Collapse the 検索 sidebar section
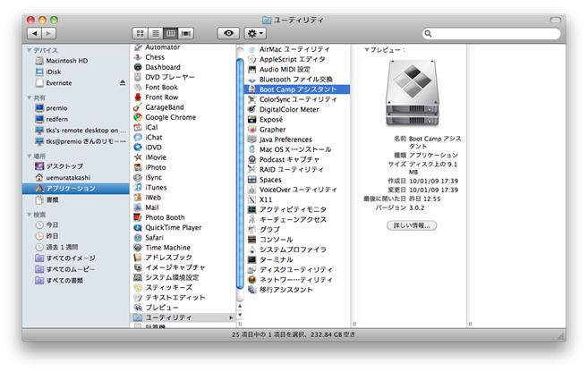 click(30, 215)
